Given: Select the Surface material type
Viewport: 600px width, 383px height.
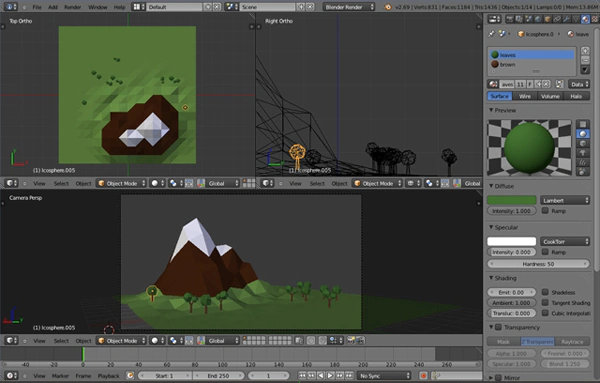Looking at the screenshot, I should (499, 96).
